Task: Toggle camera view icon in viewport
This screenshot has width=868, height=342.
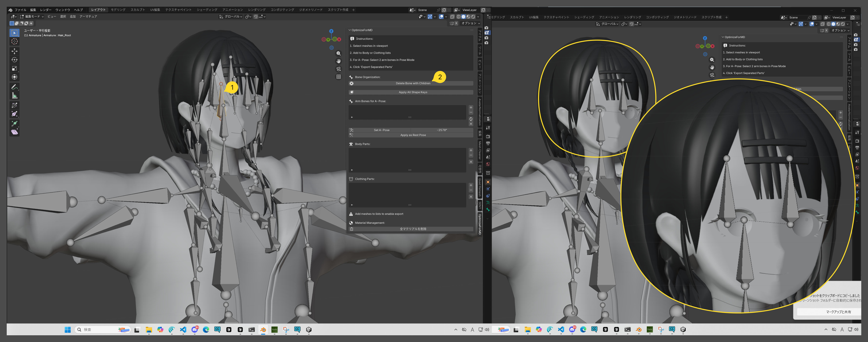Action: [338, 69]
